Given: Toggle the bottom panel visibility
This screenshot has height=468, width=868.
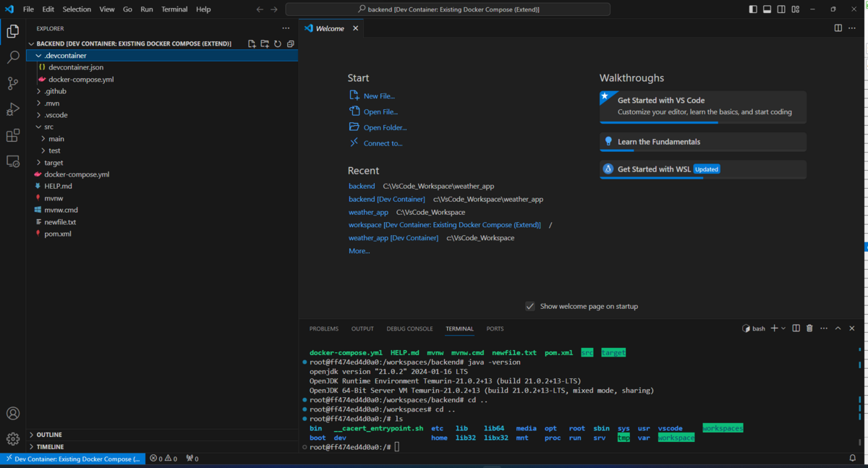Looking at the screenshot, I should click(767, 9).
